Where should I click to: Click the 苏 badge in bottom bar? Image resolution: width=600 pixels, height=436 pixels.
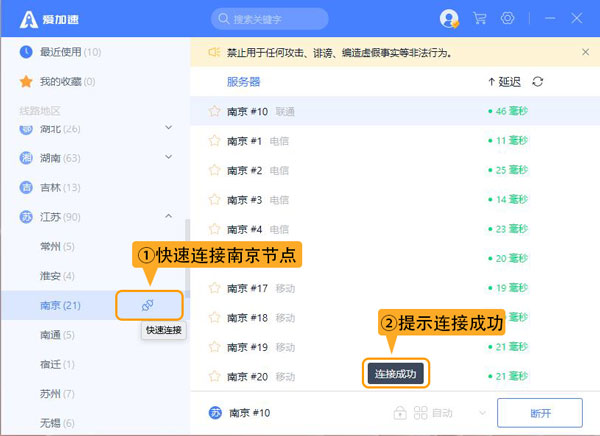215,413
